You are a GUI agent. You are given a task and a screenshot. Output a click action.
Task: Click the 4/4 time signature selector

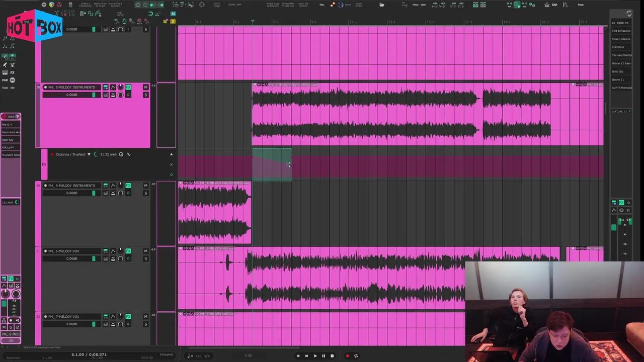(x=207, y=355)
